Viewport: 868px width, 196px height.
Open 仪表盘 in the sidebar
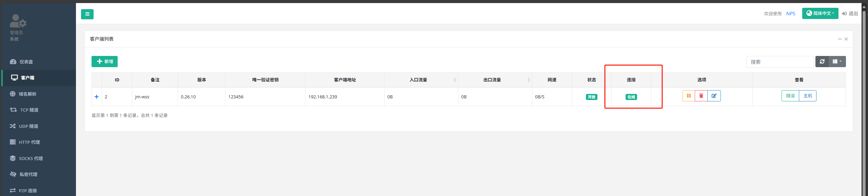click(26, 62)
